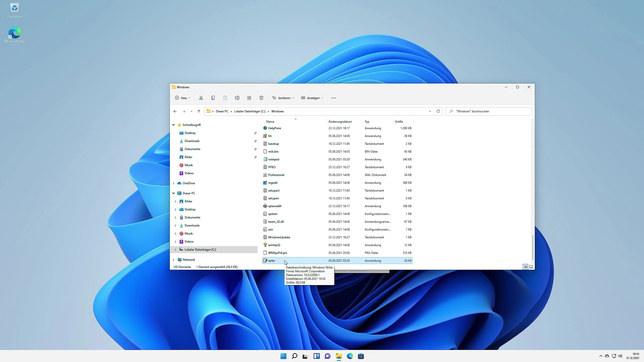Refresh the Windows folder view
This screenshot has width=644, height=362.
438,111
